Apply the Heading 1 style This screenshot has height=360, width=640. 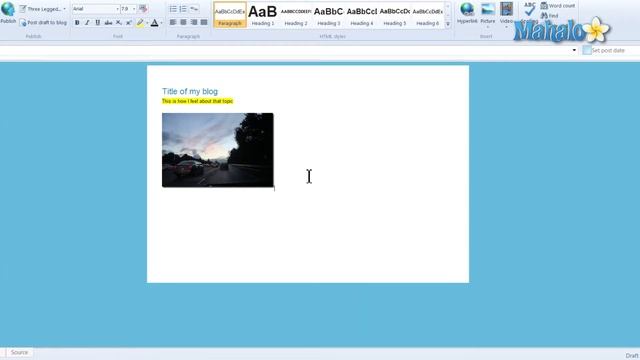[263, 15]
